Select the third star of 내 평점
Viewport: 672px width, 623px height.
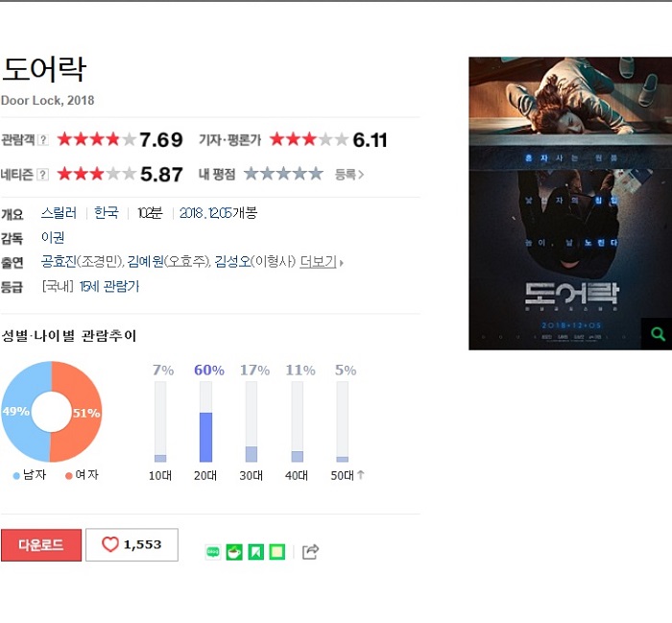[x=283, y=174]
